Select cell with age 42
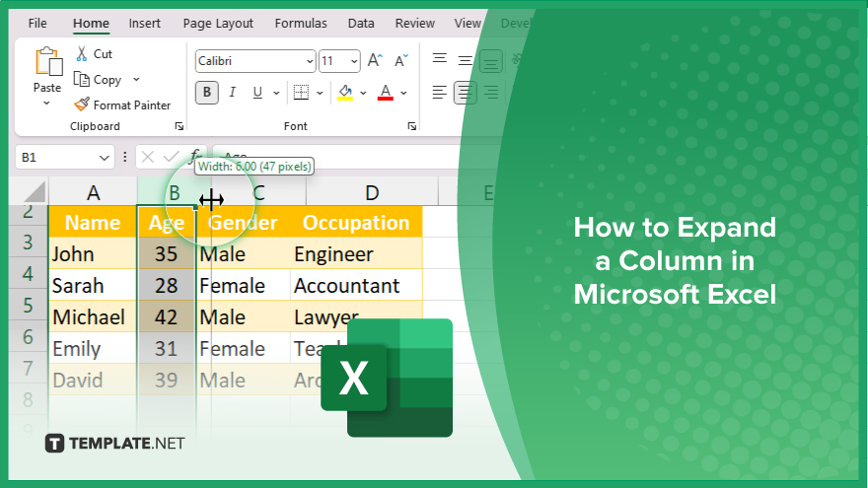 click(x=166, y=317)
